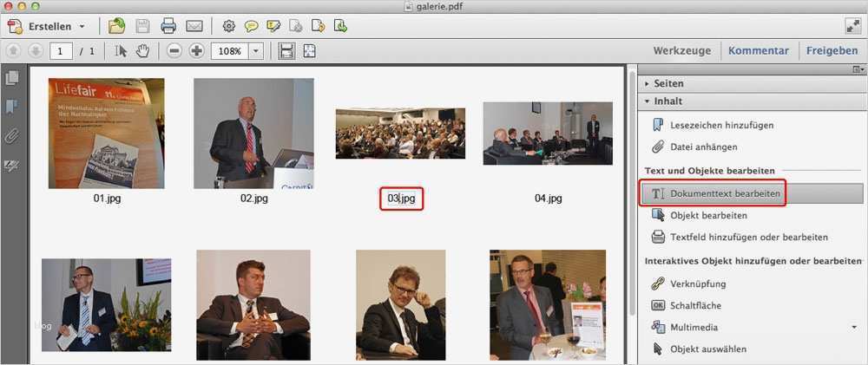Image resolution: width=868 pixels, height=365 pixels.
Task: Choose the selection cursor tool
Action: (x=122, y=51)
